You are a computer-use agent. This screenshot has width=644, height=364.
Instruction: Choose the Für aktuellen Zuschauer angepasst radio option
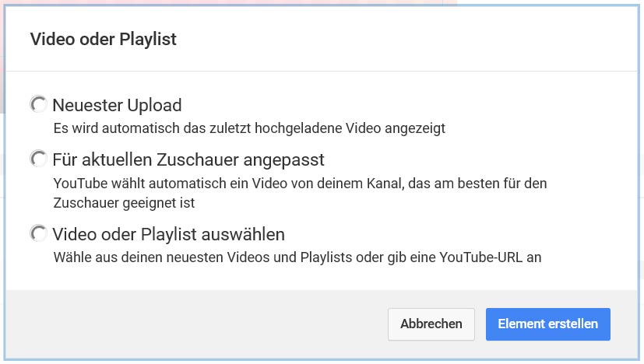pyautogui.click(x=38, y=159)
